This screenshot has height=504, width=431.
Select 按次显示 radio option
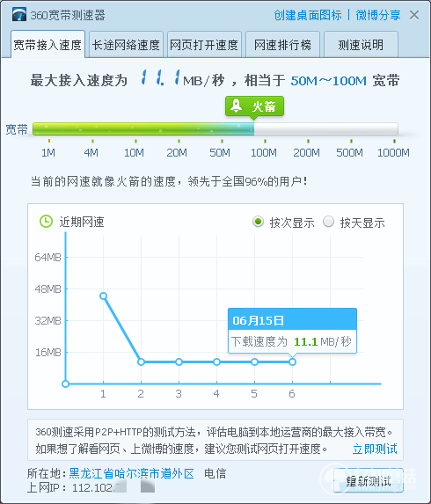[x=258, y=222]
